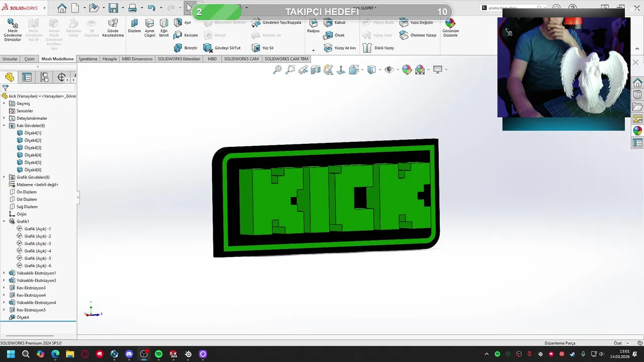
Task: Open the İşaretleme tab
Action: coord(88,59)
